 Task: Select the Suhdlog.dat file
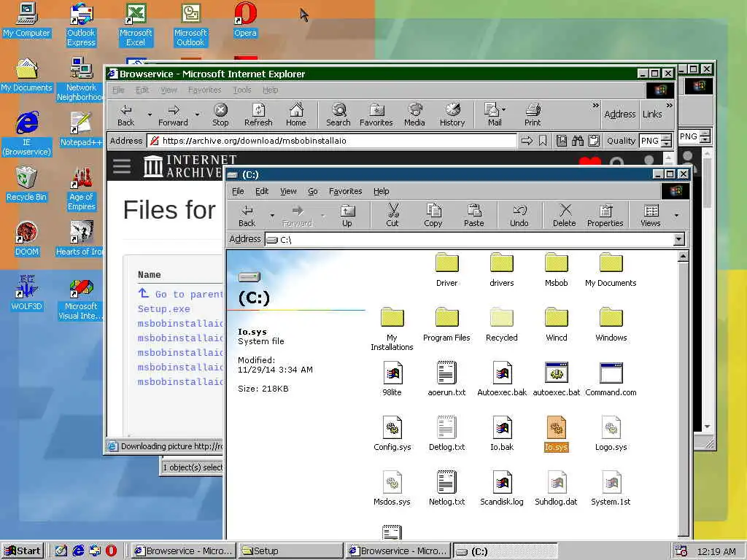[557, 488]
